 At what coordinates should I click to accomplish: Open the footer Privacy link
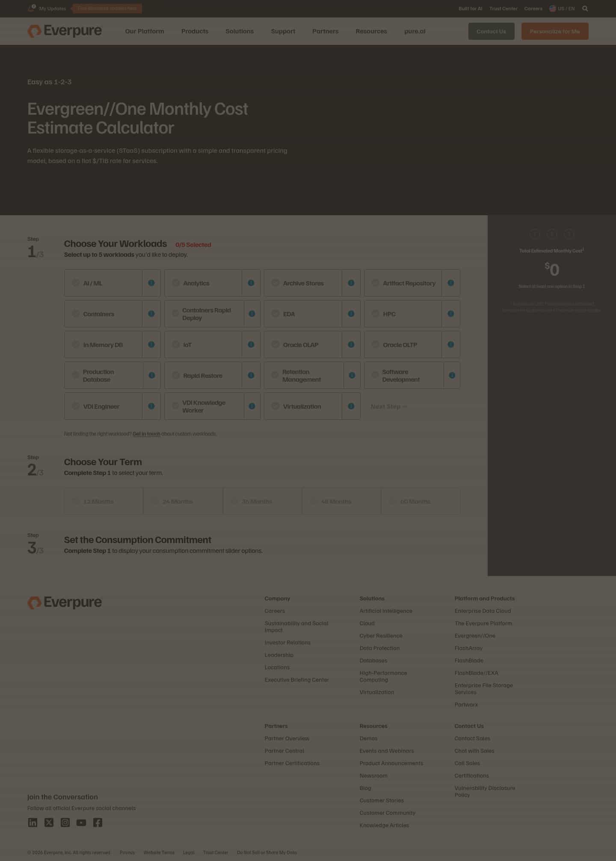pos(127,852)
